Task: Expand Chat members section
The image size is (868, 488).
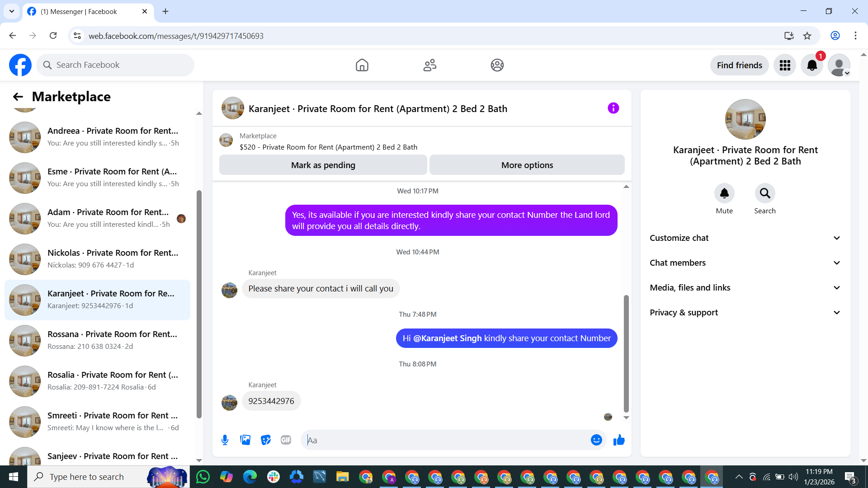Action: (745, 263)
